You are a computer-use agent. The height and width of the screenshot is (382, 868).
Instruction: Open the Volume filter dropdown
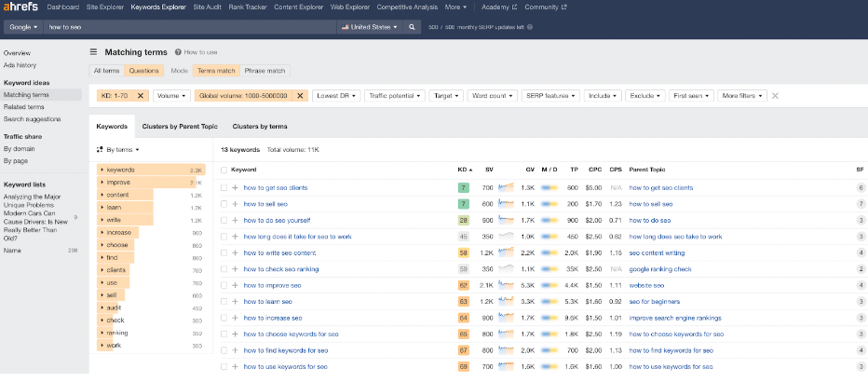171,95
